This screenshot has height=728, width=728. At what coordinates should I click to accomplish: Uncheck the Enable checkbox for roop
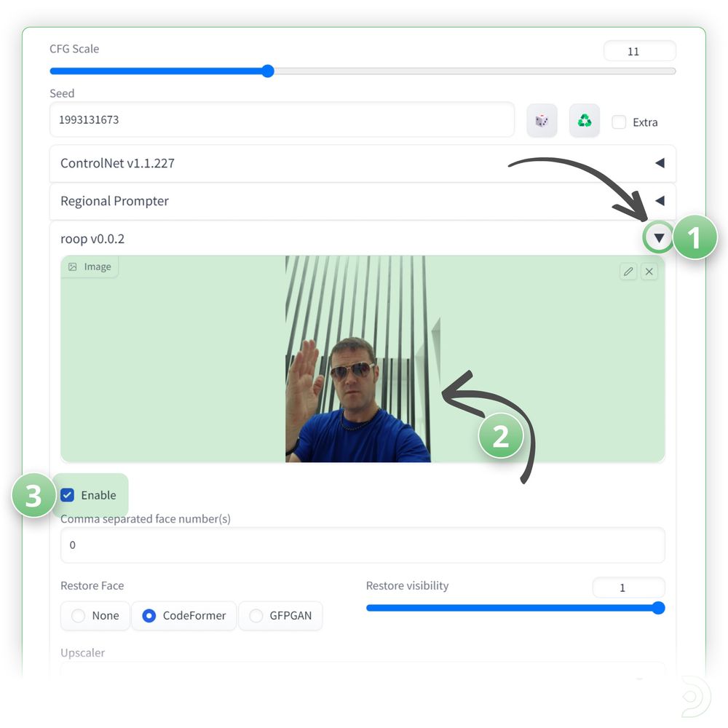[x=68, y=495]
